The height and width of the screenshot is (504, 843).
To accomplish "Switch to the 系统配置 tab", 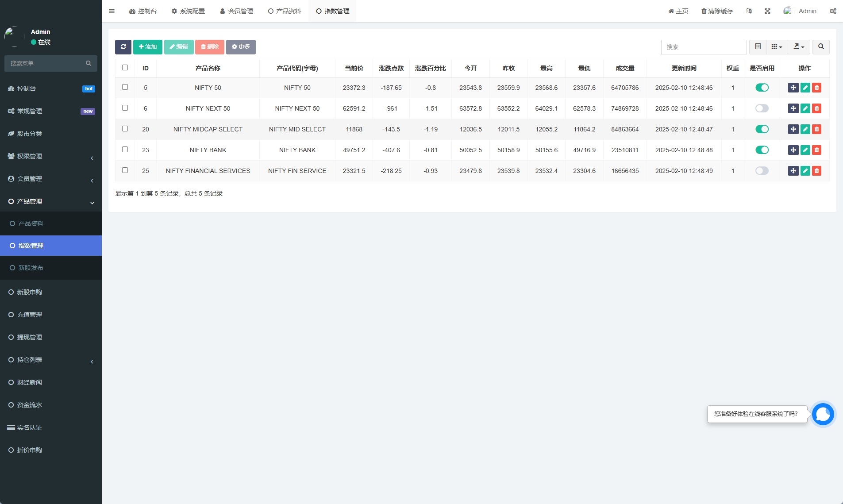I will 189,11.
